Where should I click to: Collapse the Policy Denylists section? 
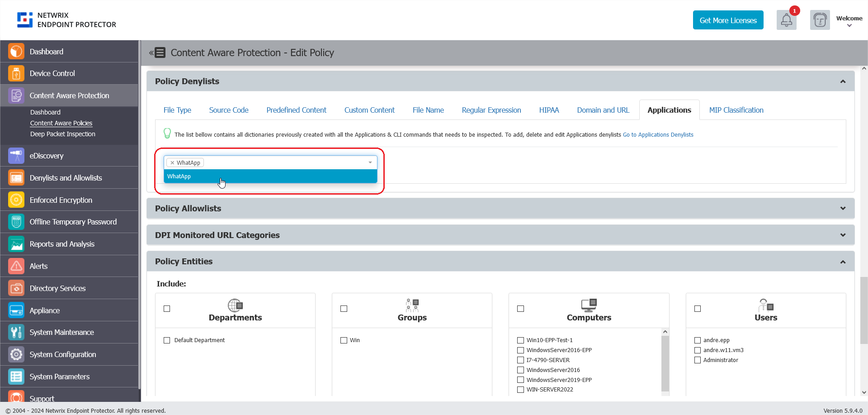(843, 81)
